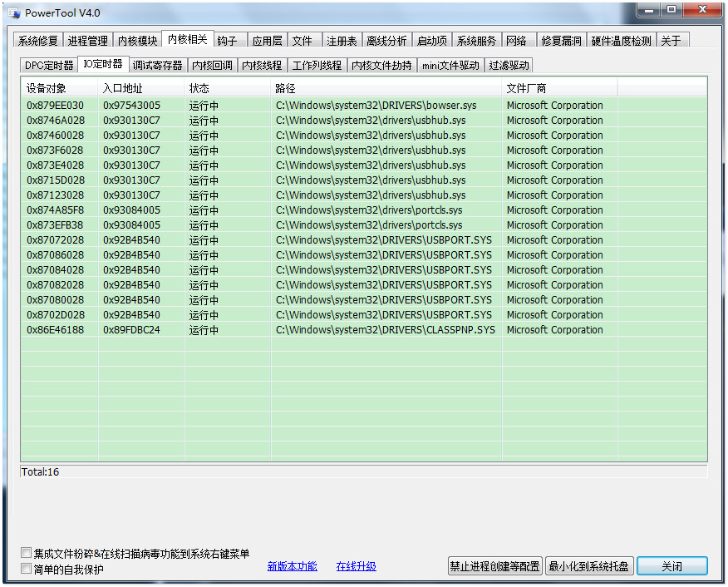Viewport: 728px width, 587px height.
Task: Sort by the 设备对象 column header
Action: pyautogui.click(x=60, y=88)
